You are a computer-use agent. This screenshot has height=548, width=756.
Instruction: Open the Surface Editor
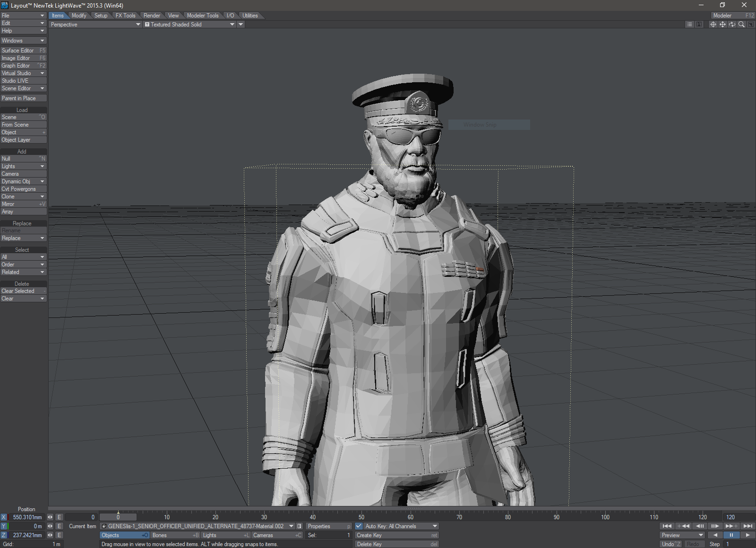pyautogui.click(x=23, y=51)
